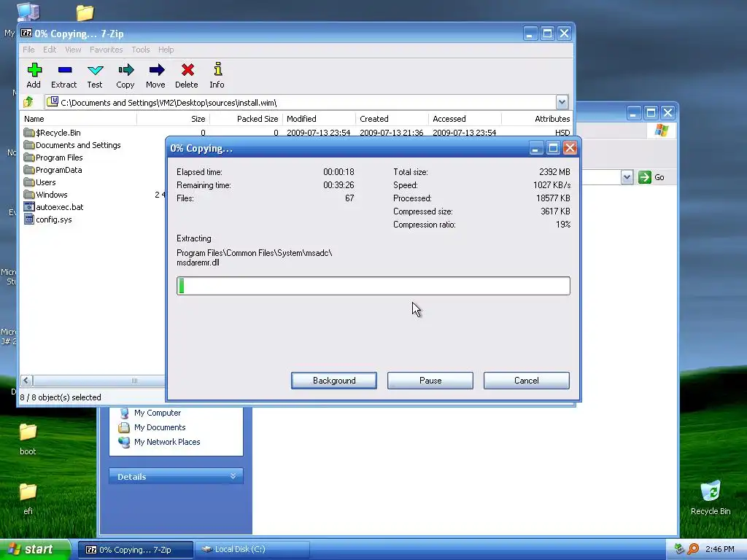Click the boot folder on the desktop
747x560 pixels.
[x=28, y=438]
